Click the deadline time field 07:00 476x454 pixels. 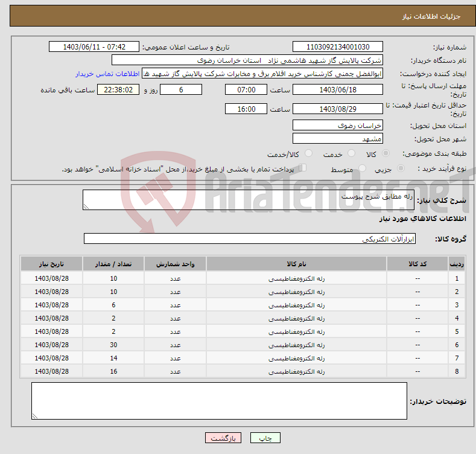click(x=246, y=89)
